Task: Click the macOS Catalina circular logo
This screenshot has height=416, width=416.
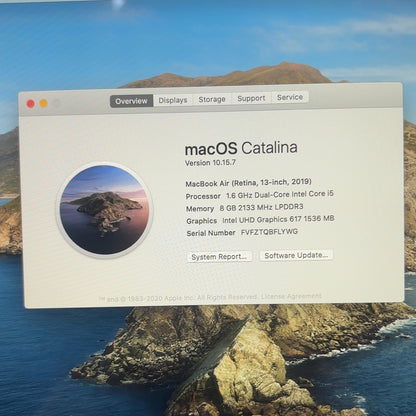Action: click(105, 209)
